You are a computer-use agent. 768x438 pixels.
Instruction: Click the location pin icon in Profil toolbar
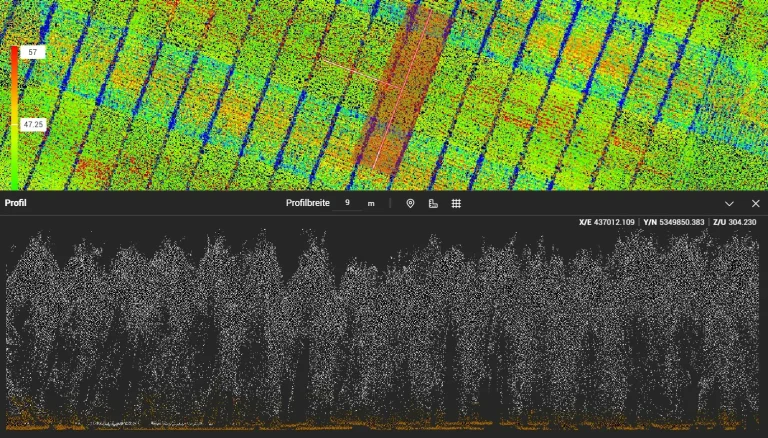tap(410, 203)
